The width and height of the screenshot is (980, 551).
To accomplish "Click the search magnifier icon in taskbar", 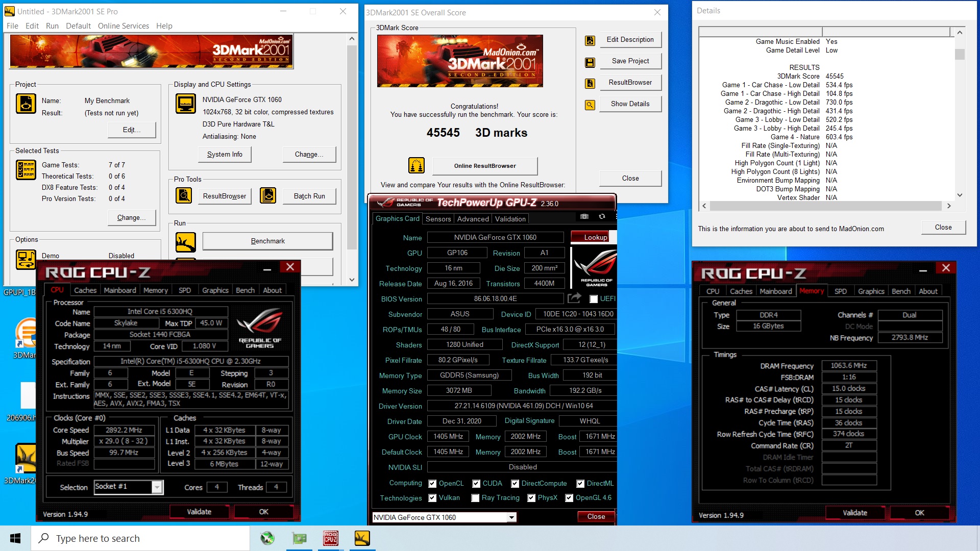I will click(44, 538).
